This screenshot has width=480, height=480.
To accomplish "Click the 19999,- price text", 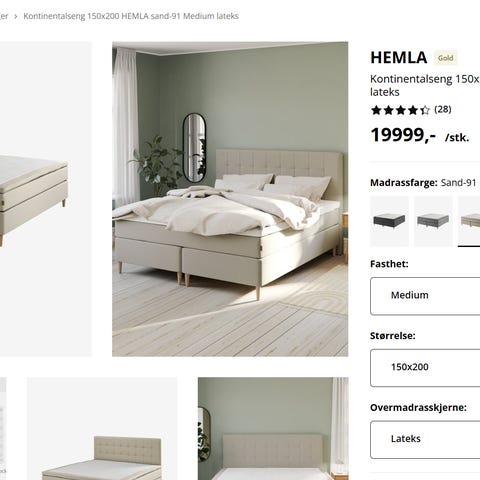I will 403,135.
